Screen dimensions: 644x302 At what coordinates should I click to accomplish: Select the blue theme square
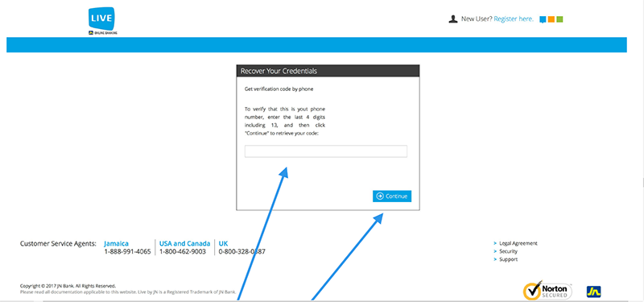[543, 19]
